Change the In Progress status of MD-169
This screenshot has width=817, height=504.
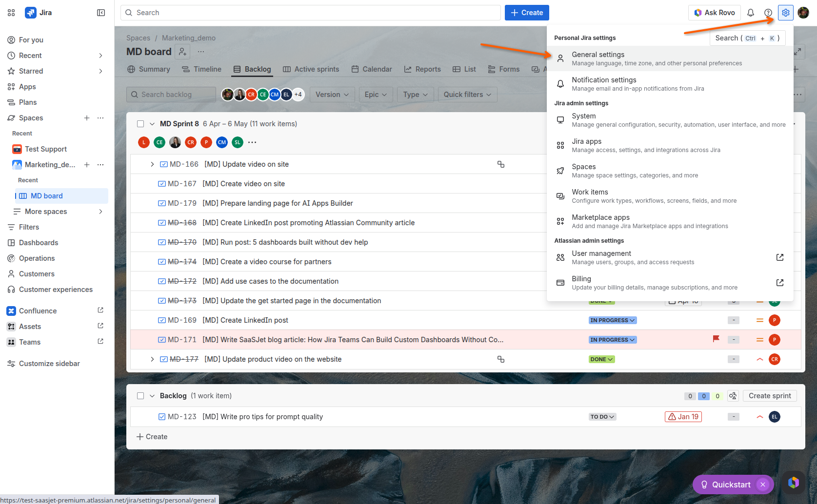(x=613, y=320)
